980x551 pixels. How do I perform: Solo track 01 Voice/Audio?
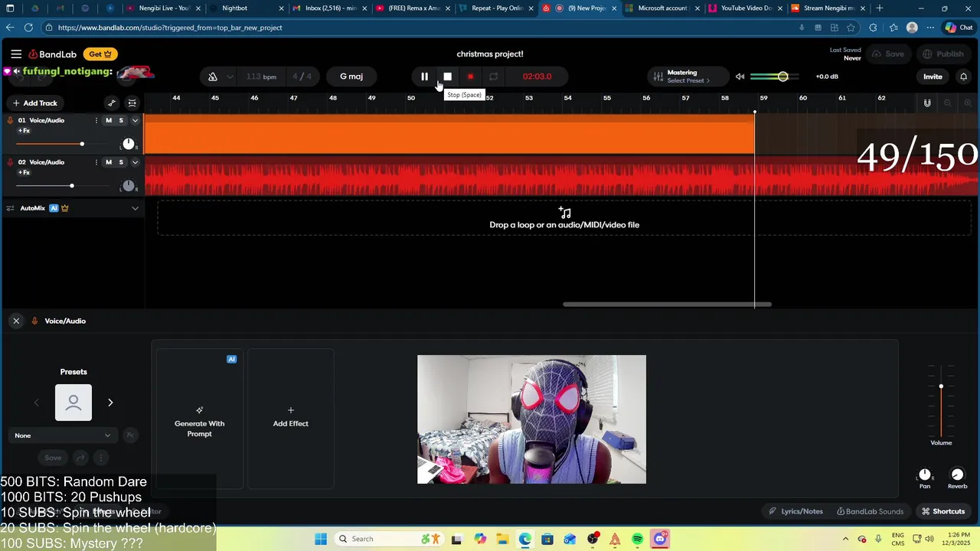pos(121,120)
